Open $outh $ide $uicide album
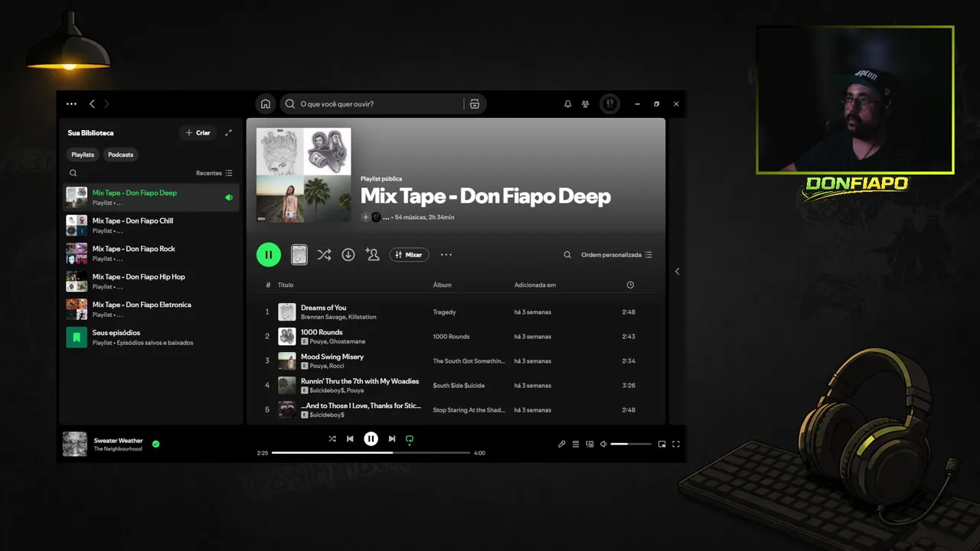Viewport: 980px width, 551px height. tap(459, 386)
